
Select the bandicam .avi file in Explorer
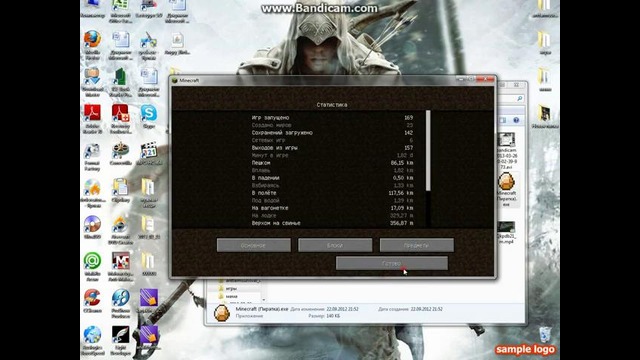point(507,150)
